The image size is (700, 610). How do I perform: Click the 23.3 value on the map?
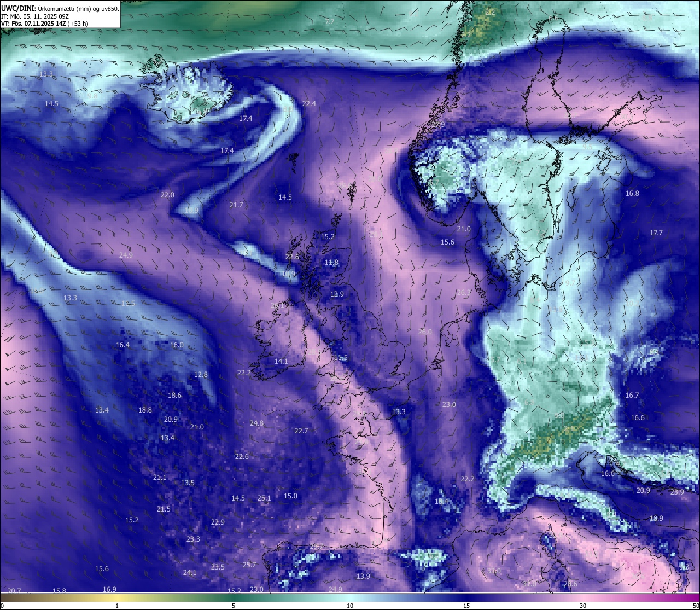(193, 539)
